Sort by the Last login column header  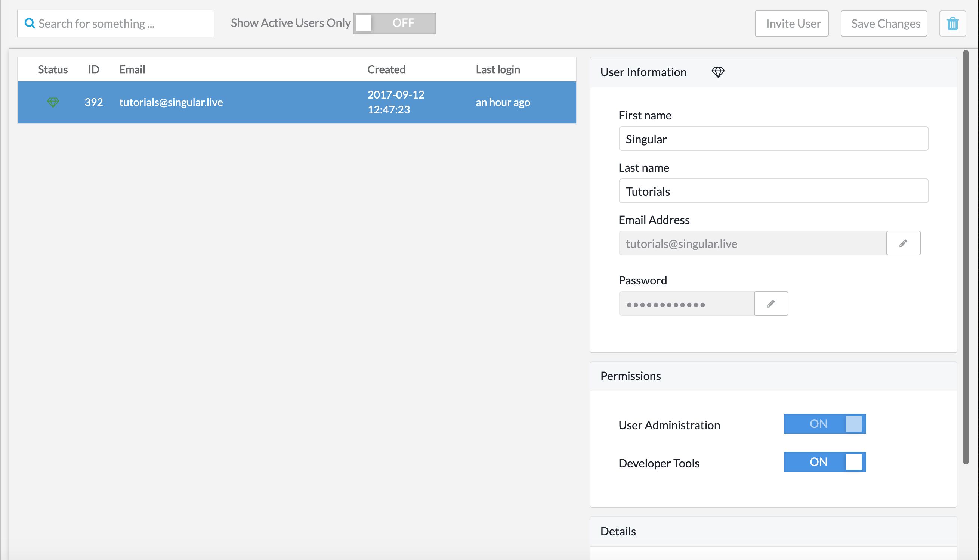pyautogui.click(x=498, y=69)
